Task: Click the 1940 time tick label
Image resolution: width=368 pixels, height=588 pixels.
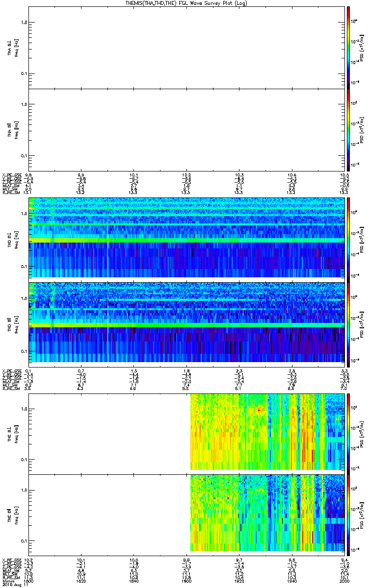Action: (x=292, y=581)
